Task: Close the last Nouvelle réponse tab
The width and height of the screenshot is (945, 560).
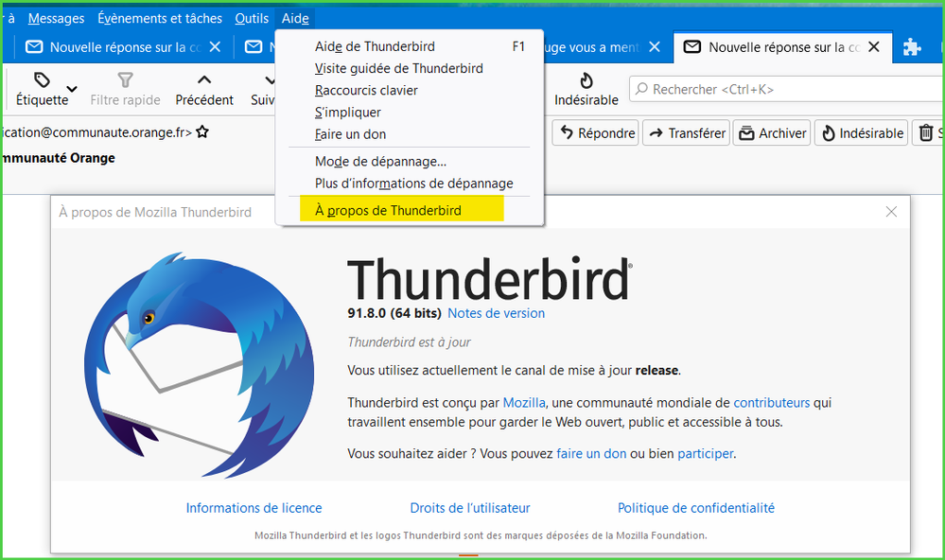Action: pos(874,47)
